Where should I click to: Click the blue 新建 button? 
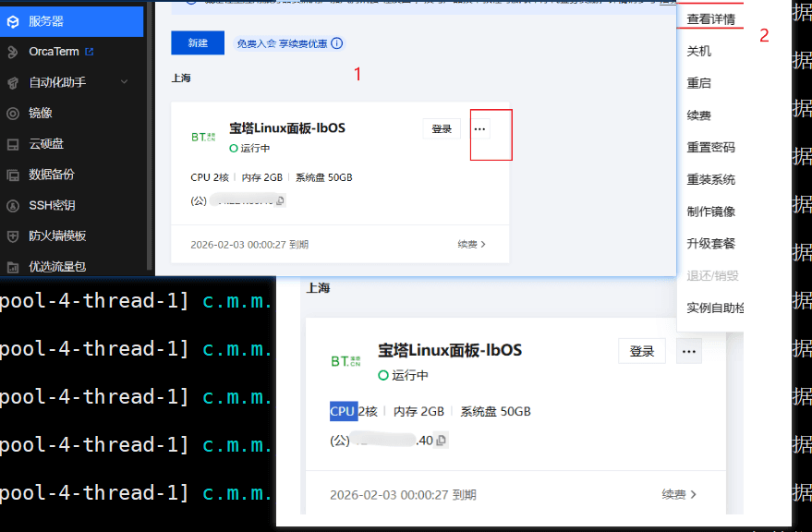pos(198,43)
